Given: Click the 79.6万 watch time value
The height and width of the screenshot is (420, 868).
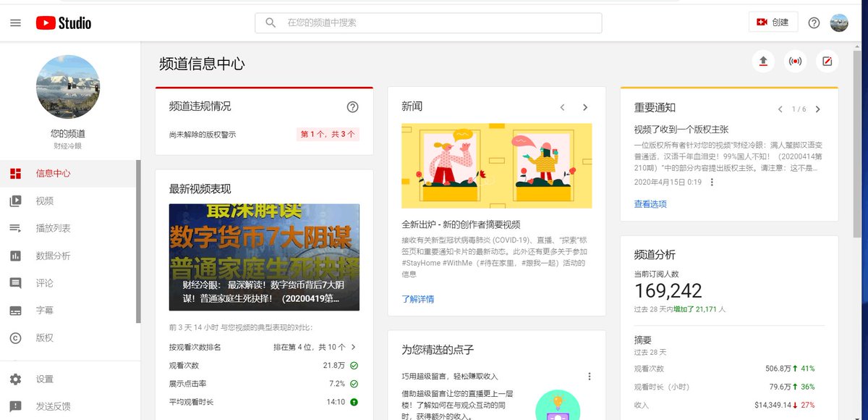Looking at the screenshot, I should (782, 387).
